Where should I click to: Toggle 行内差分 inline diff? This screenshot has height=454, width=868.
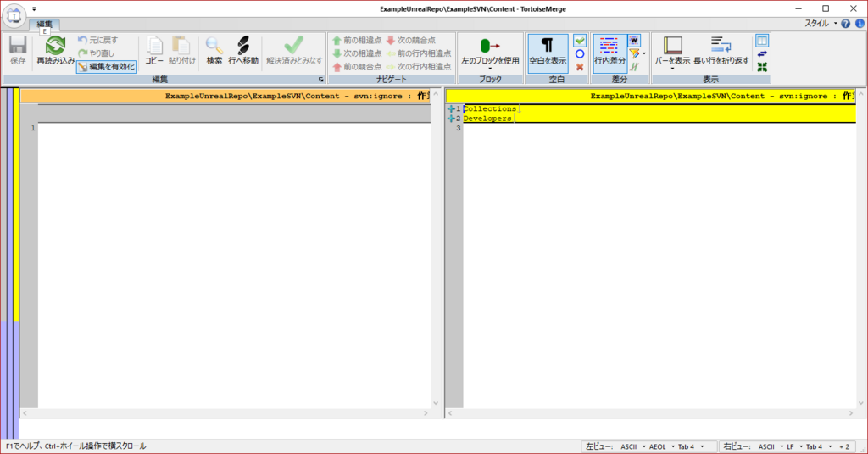point(609,53)
